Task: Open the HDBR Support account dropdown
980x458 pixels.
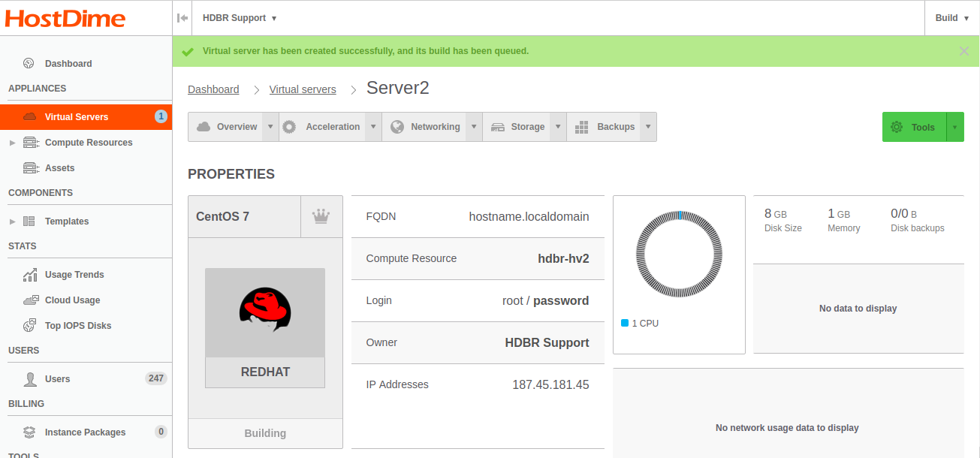Action: [x=240, y=18]
